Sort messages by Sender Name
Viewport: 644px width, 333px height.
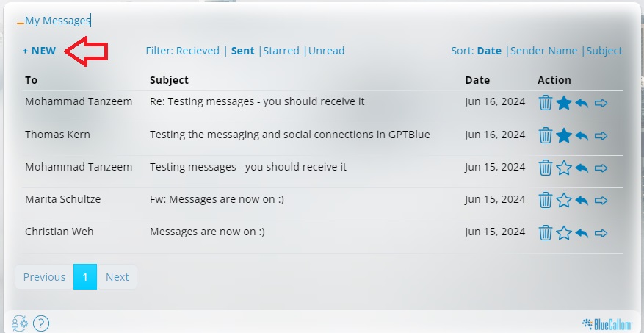pyautogui.click(x=543, y=51)
